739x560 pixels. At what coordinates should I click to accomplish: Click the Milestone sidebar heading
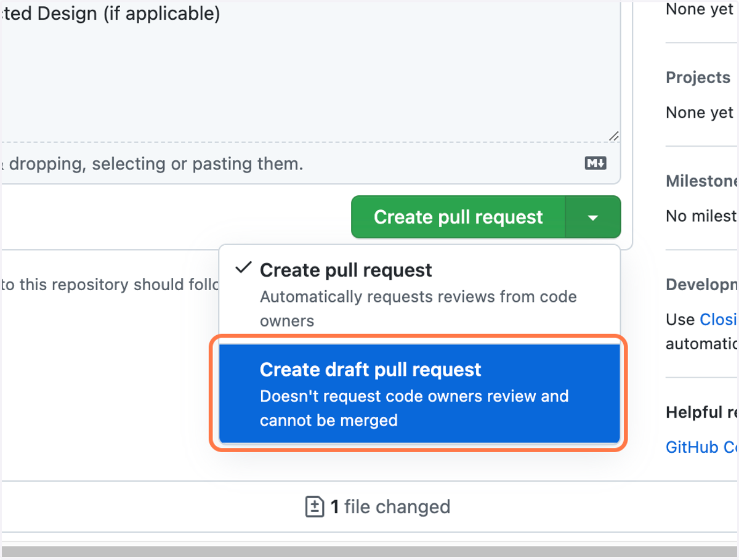point(702,181)
